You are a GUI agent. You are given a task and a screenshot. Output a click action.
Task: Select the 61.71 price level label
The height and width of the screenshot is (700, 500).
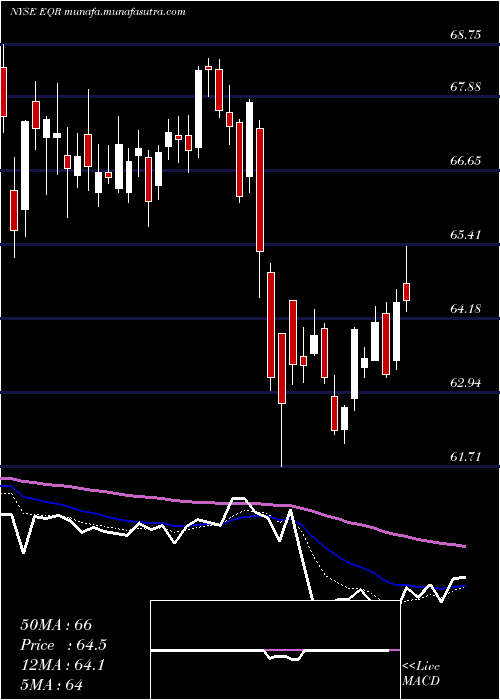[466, 457]
